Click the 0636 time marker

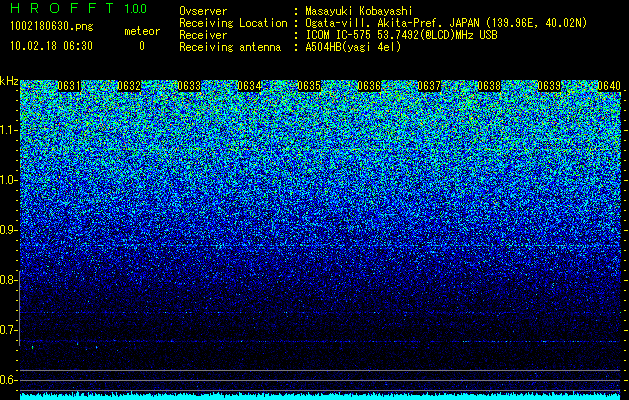click(369, 86)
